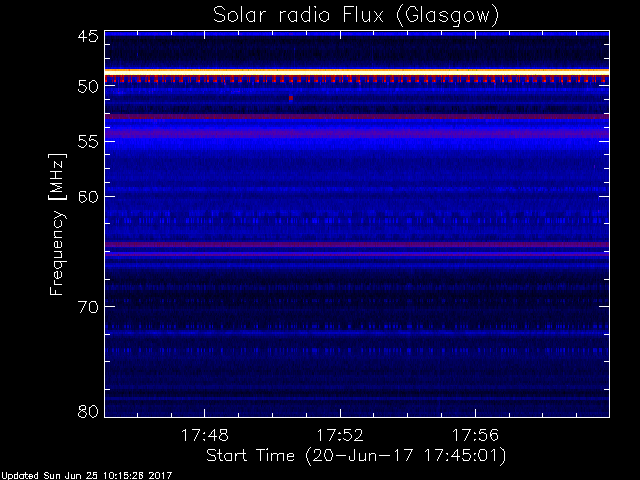Click the 60 frequency tick label

click(88, 196)
